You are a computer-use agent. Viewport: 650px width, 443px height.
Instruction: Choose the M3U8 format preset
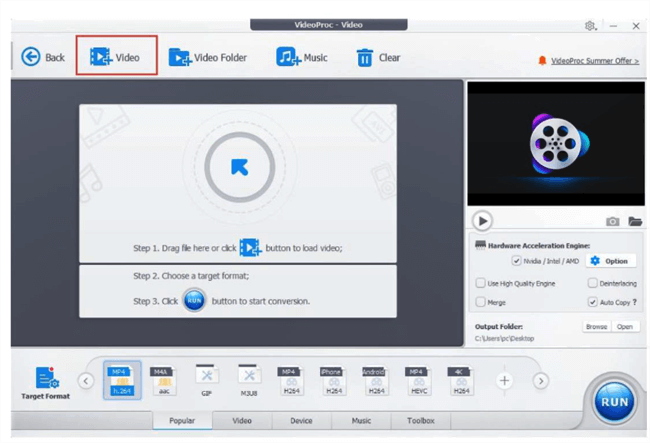click(x=249, y=381)
